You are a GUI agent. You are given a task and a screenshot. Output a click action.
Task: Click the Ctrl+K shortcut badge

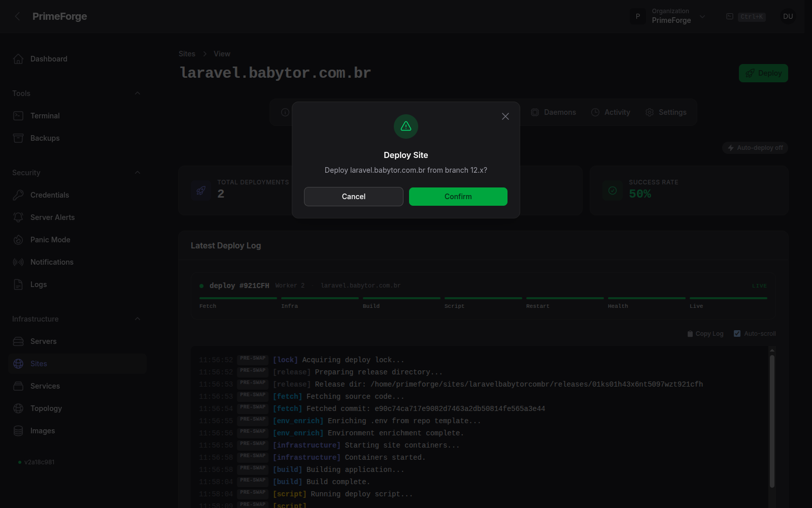[x=752, y=17]
